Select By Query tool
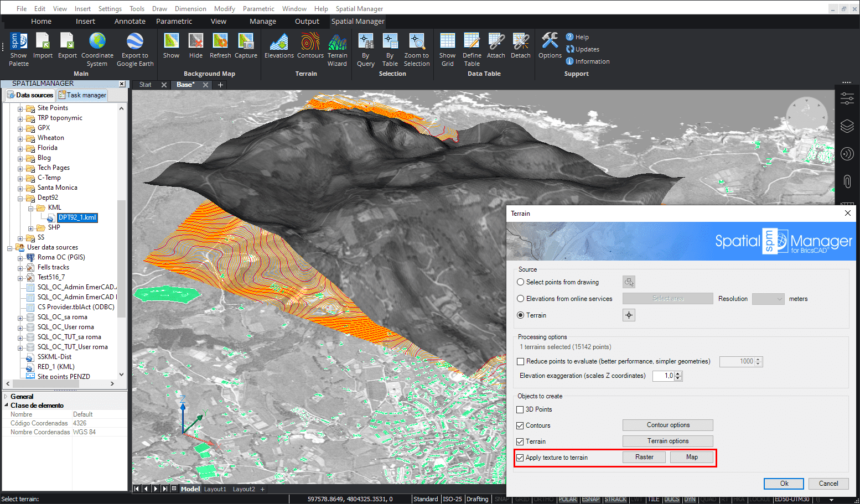This screenshot has width=860, height=504. click(366, 49)
